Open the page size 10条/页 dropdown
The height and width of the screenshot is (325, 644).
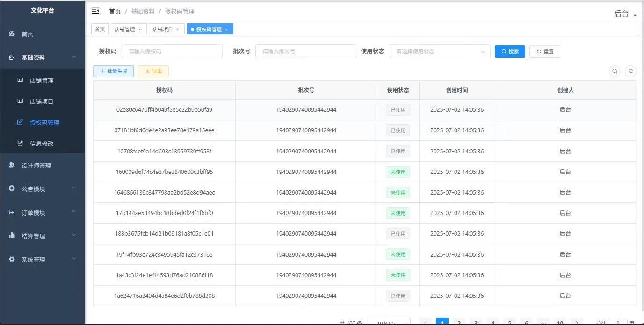[390, 322]
